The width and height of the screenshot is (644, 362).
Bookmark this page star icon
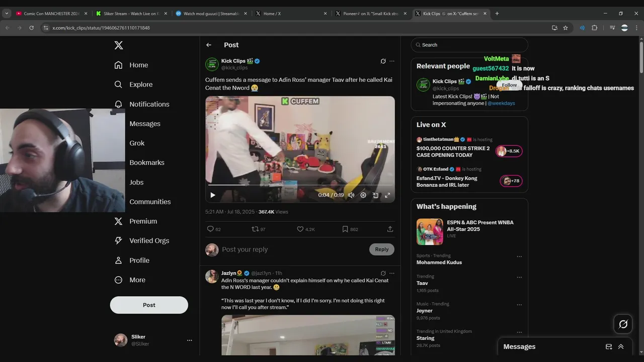point(566,28)
